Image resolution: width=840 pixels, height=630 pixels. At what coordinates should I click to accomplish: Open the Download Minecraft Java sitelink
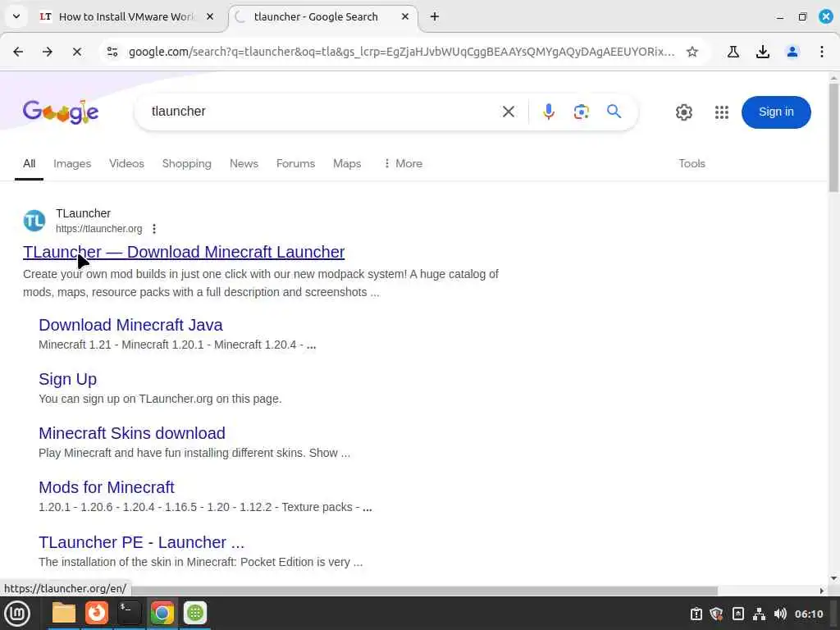click(x=130, y=325)
